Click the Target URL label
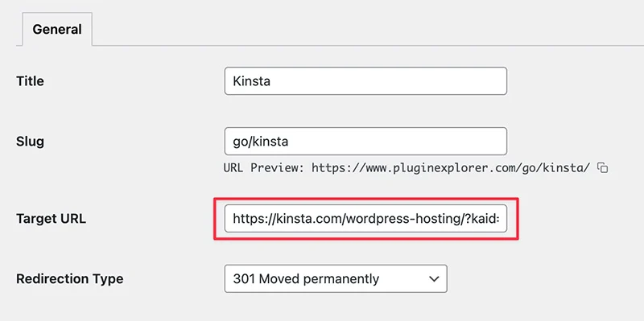The height and width of the screenshot is (321, 644). tap(51, 219)
